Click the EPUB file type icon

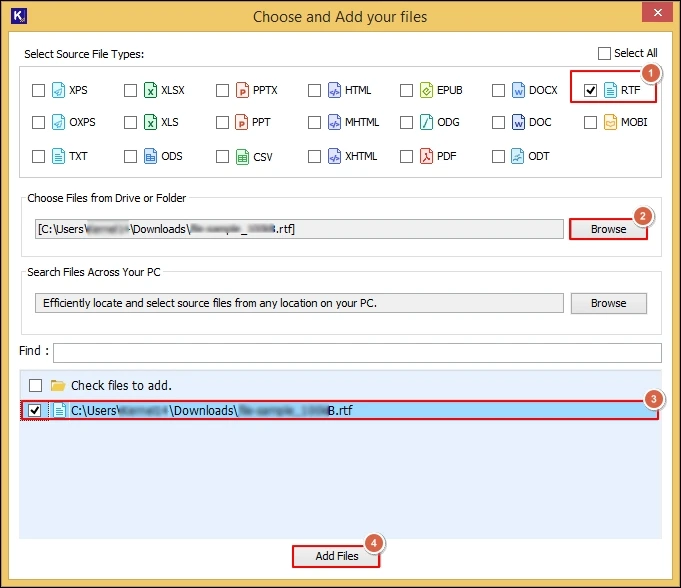[x=426, y=90]
